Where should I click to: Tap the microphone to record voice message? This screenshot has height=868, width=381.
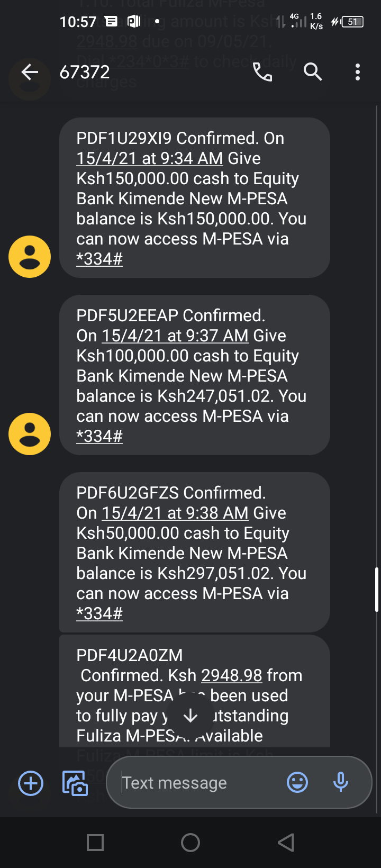pyautogui.click(x=341, y=782)
